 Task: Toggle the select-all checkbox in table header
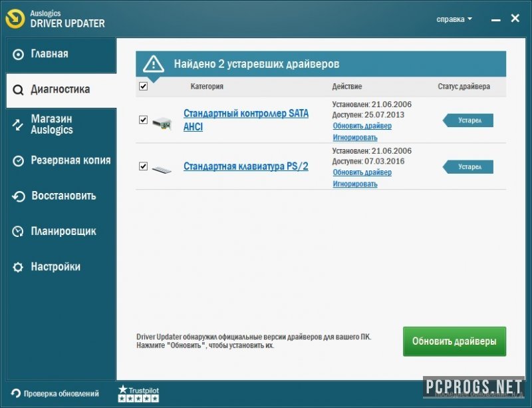(143, 86)
